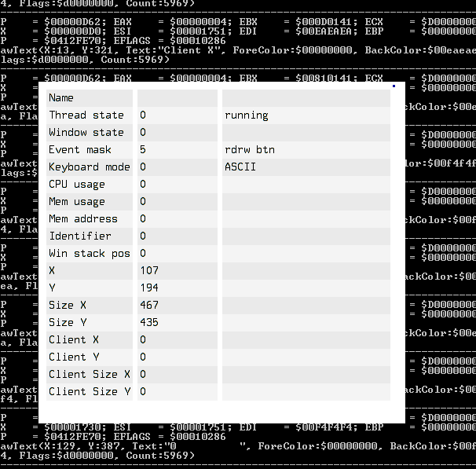Click the Client Size Y label
476x469 pixels.
click(89, 392)
